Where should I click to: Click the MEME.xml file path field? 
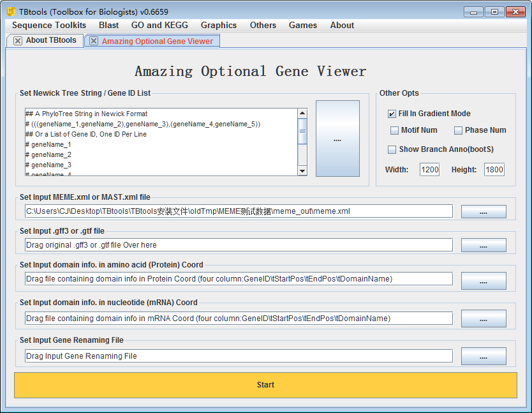point(239,211)
